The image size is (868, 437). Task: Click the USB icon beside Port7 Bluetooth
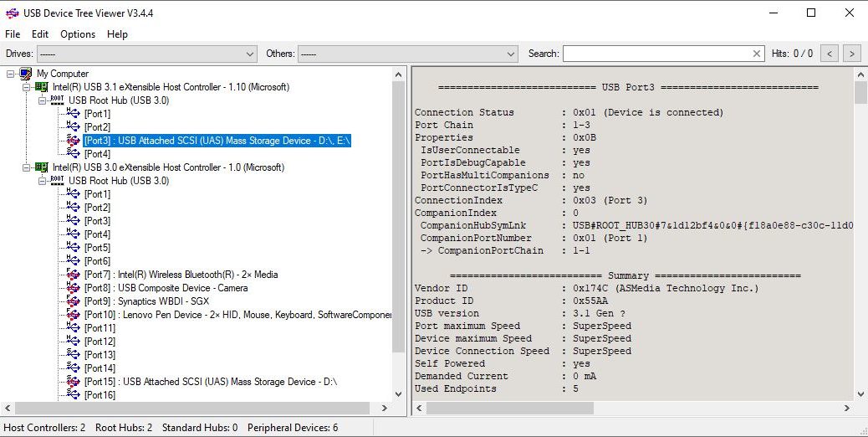[73, 274]
